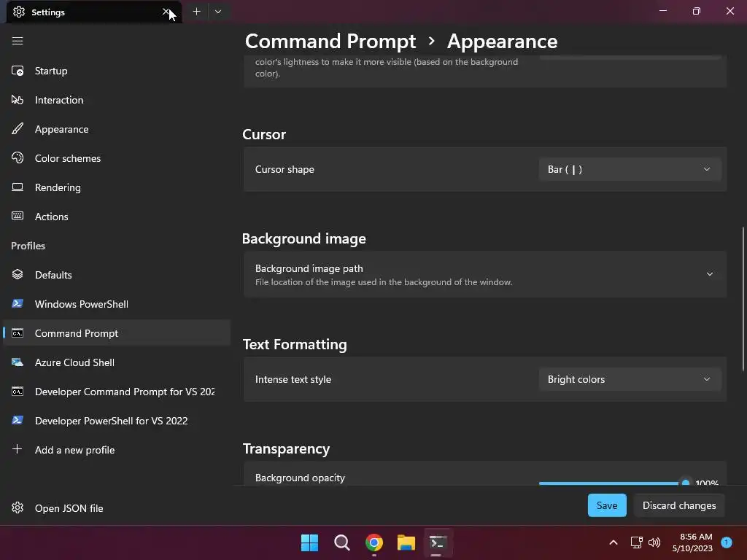Select Developer PowerShell for VS 2022
This screenshot has height=560, width=747.
tap(117, 421)
